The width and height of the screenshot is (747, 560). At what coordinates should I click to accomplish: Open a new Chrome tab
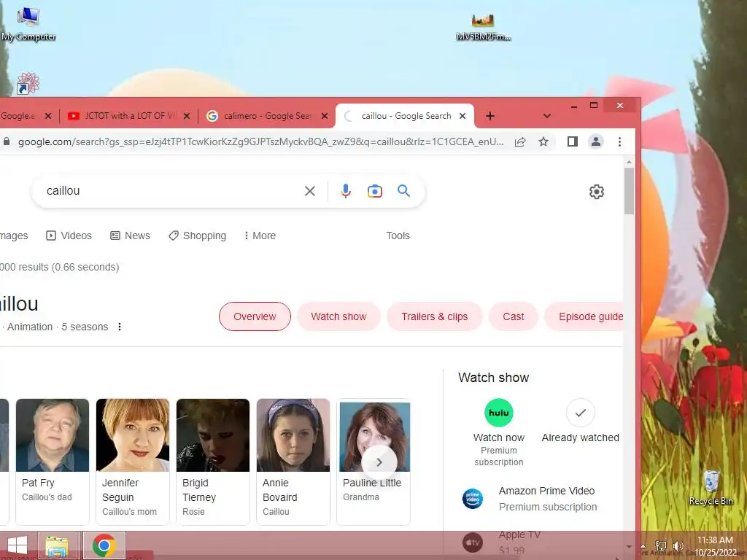coord(489,116)
